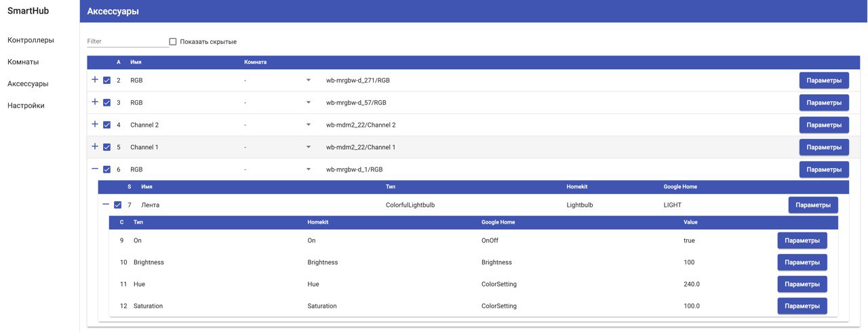Viewport: 868px width, 332px height.
Task: Click the Hue value 240.0
Action: tap(692, 285)
